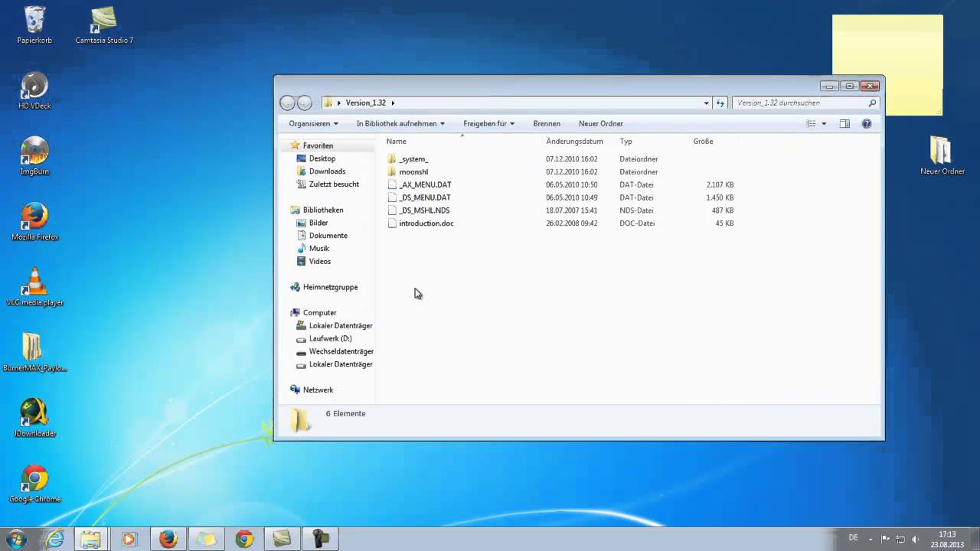Open Camtasia Studio taskbar button
The width and height of the screenshot is (980, 551).
pos(282,539)
